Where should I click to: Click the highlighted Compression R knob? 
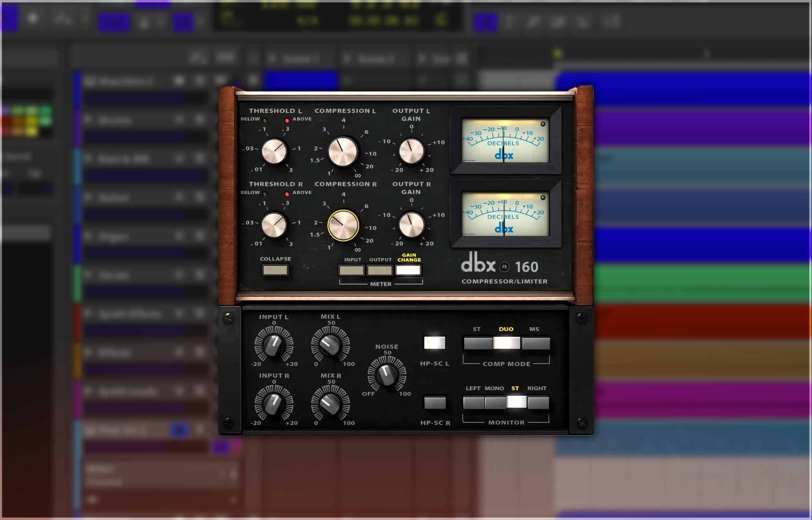[343, 225]
